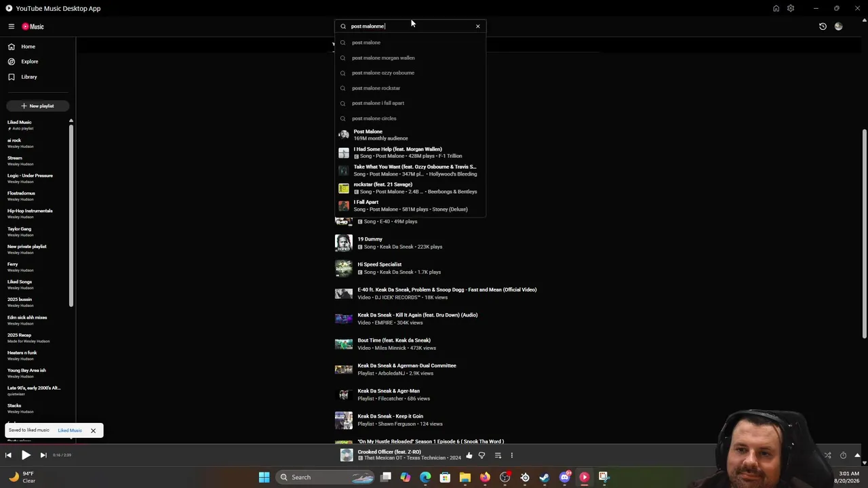The image size is (868, 488).
Task: Open 'Bout Time (feat. Keak da Sneak)'
Action: (394, 340)
